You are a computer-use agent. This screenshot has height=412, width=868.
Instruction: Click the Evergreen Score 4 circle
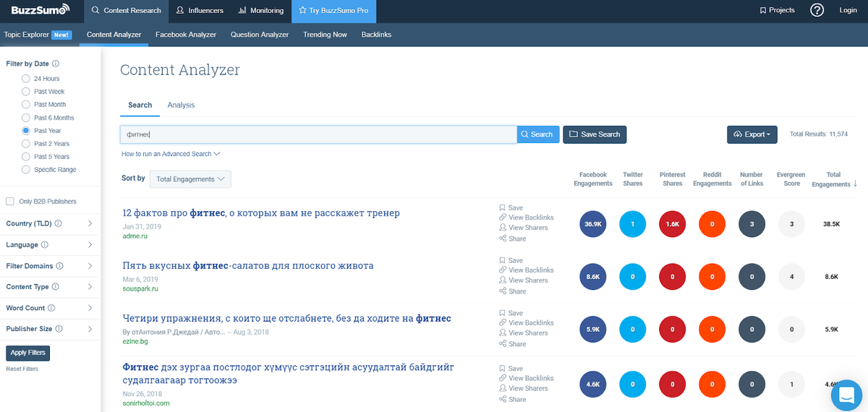click(x=792, y=277)
